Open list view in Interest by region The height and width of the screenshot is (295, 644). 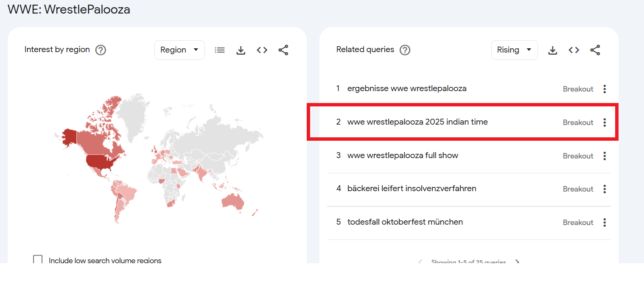pos(220,50)
